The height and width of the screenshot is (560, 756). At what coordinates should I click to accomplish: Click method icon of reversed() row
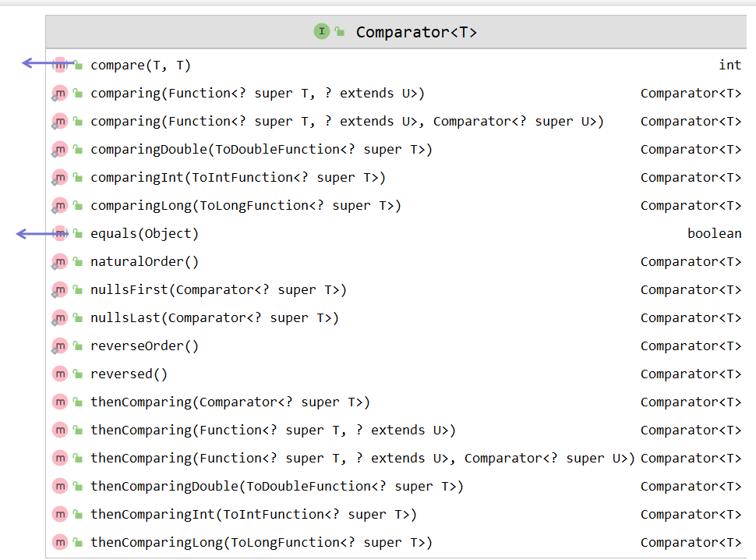click(x=60, y=374)
